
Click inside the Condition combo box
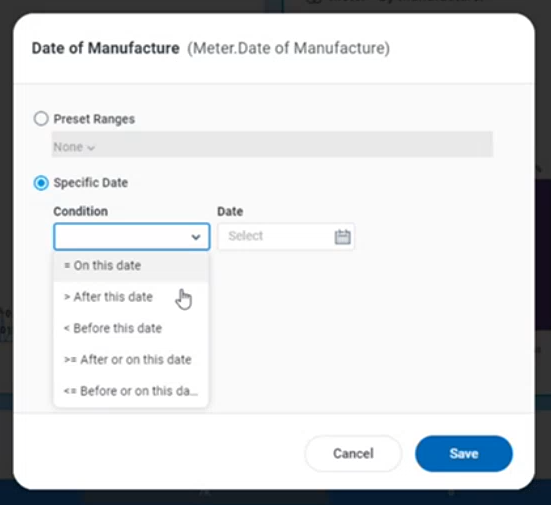point(132,237)
